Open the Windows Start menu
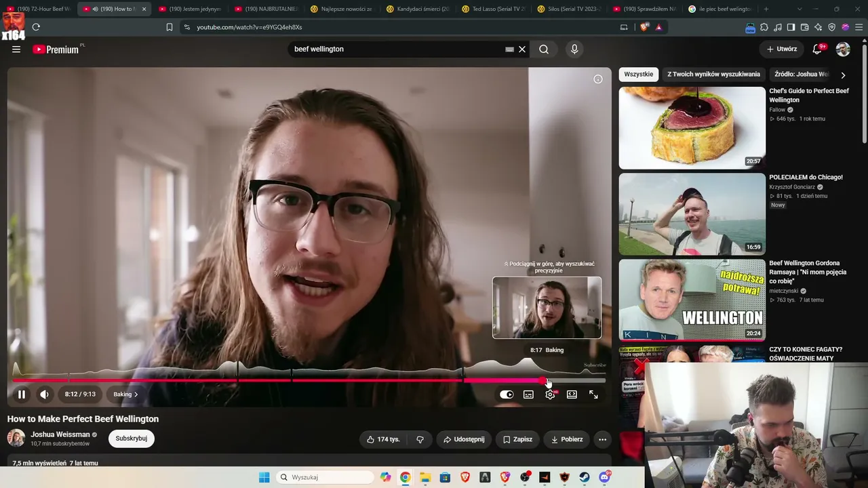The height and width of the screenshot is (488, 868). pyautogui.click(x=264, y=477)
